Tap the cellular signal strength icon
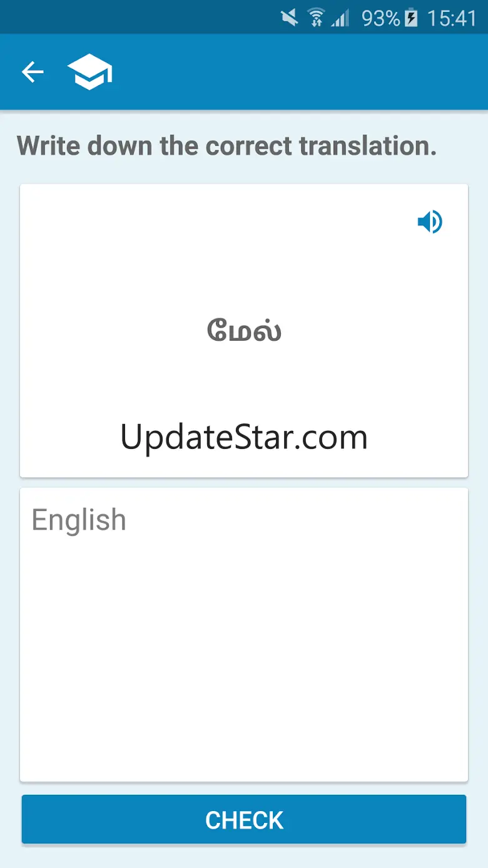This screenshot has width=488, height=868. coord(340,18)
